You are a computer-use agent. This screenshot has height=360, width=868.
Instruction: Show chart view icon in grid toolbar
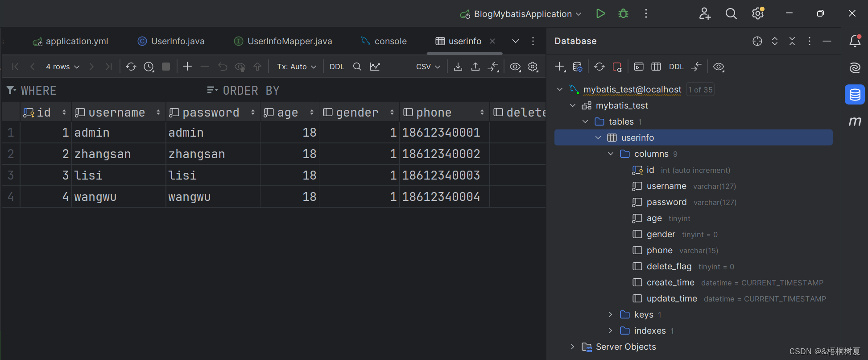[375, 67]
